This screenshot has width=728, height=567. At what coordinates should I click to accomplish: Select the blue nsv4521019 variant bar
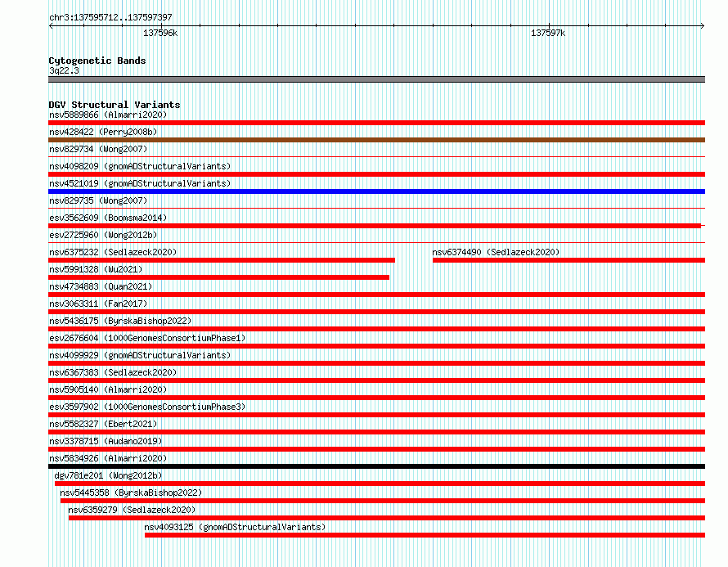[x=376, y=191]
